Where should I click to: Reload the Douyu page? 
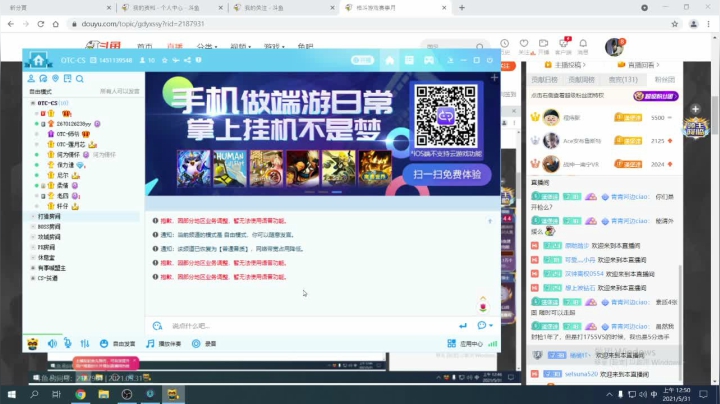tap(40, 24)
